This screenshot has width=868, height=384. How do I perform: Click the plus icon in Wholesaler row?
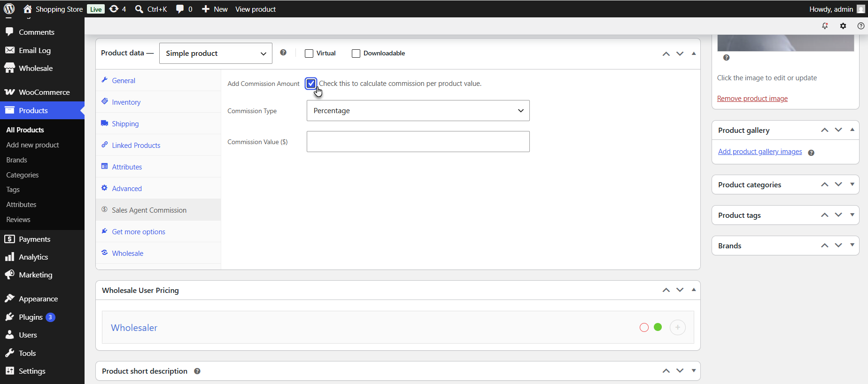point(677,327)
